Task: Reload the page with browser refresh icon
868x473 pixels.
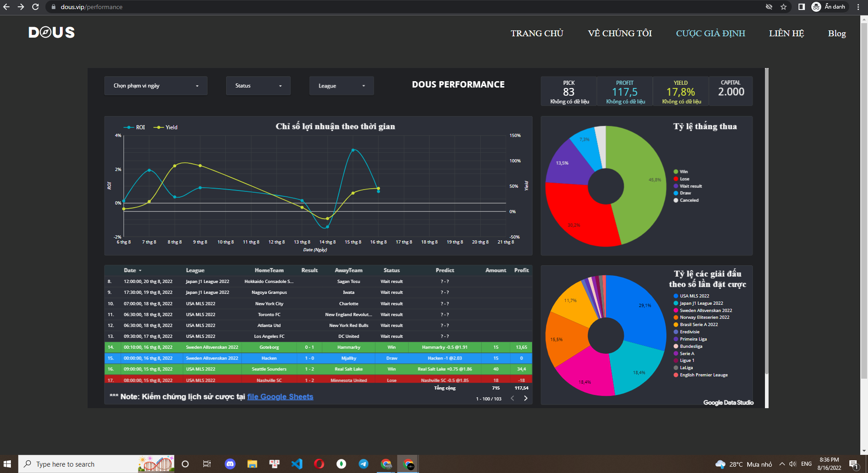Action: click(35, 7)
